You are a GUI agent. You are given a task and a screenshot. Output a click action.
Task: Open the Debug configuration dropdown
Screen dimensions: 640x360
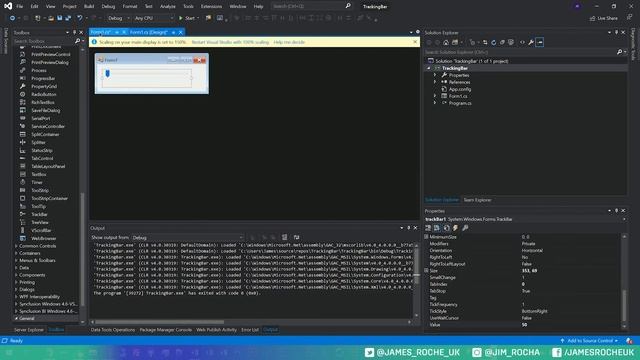pos(118,18)
